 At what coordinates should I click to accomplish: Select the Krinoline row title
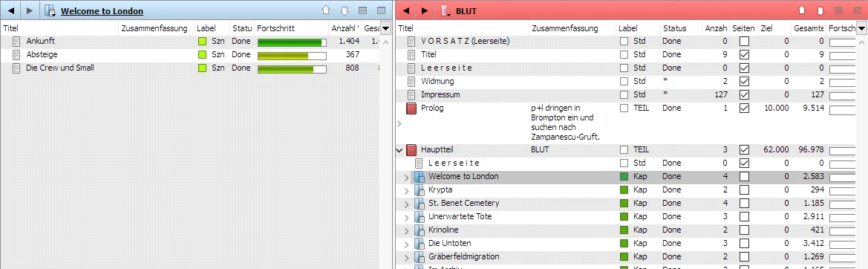pos(443,230)
